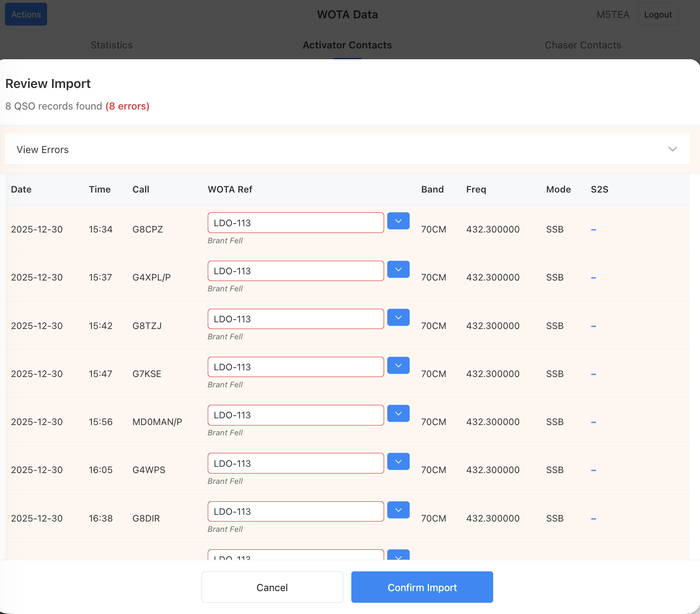Cancel the import review
The height and width of the screenshot is (614, 700).
pyautogui.click(x=272, y=587)
